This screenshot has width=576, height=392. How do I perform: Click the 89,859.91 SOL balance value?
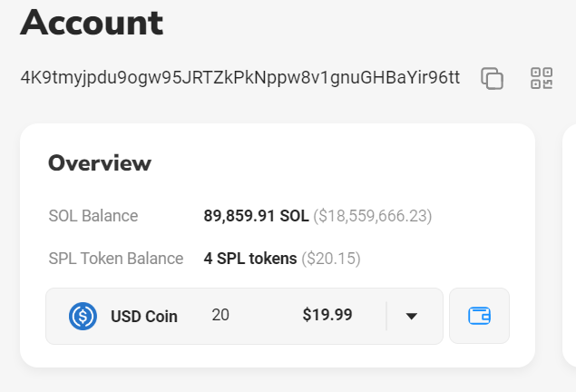(256, 216)
